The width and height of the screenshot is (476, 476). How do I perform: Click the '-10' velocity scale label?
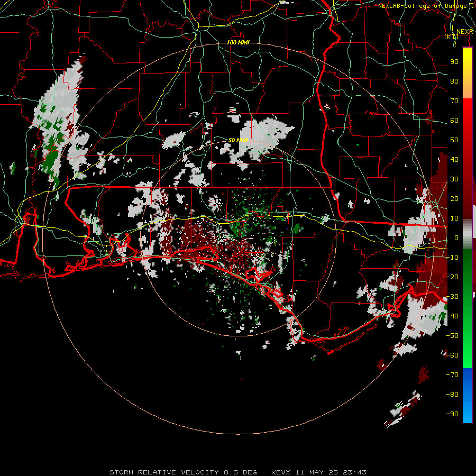point(452,258)
